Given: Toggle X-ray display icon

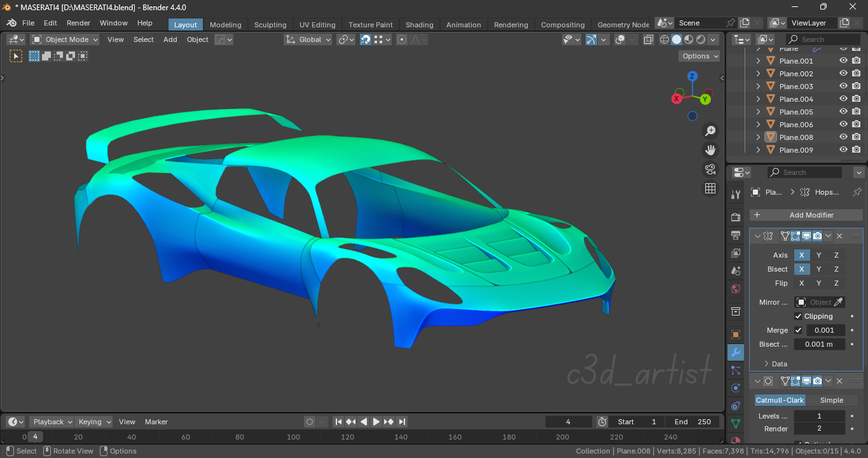Looking at the screenshot, I should pyautogui.click(x=648, y=39).
